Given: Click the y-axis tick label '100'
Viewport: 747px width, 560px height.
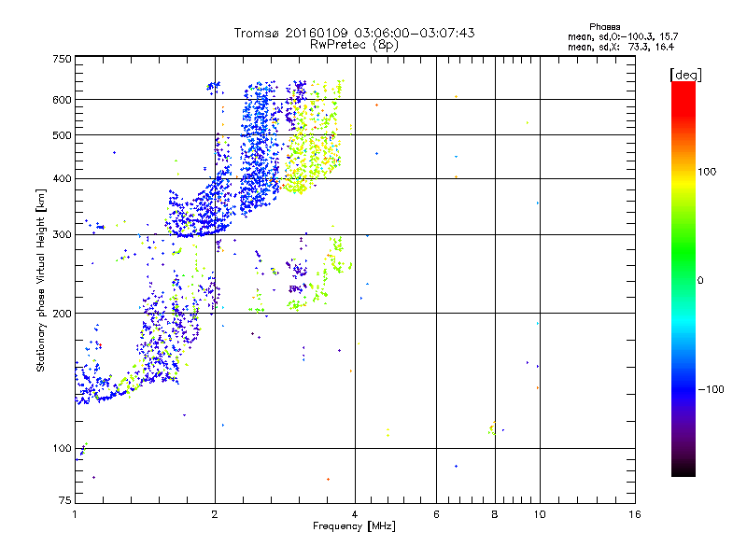Looking at the screenshot, I should 62,449.
